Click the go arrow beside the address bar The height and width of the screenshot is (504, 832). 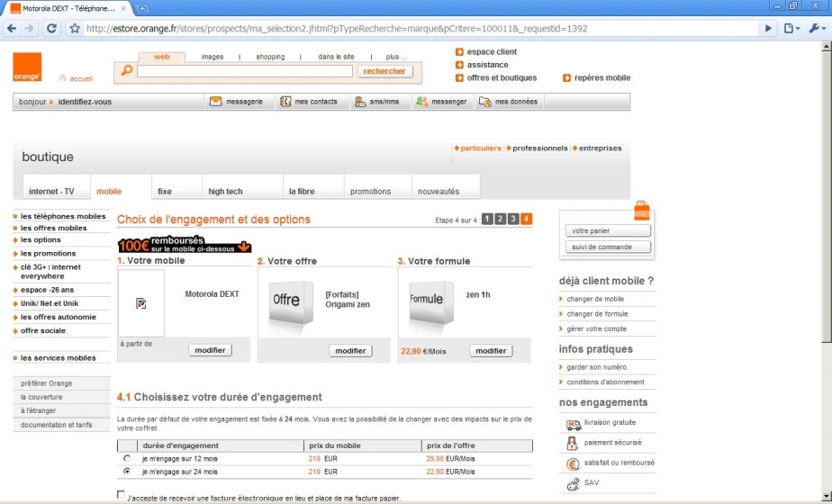768,29
